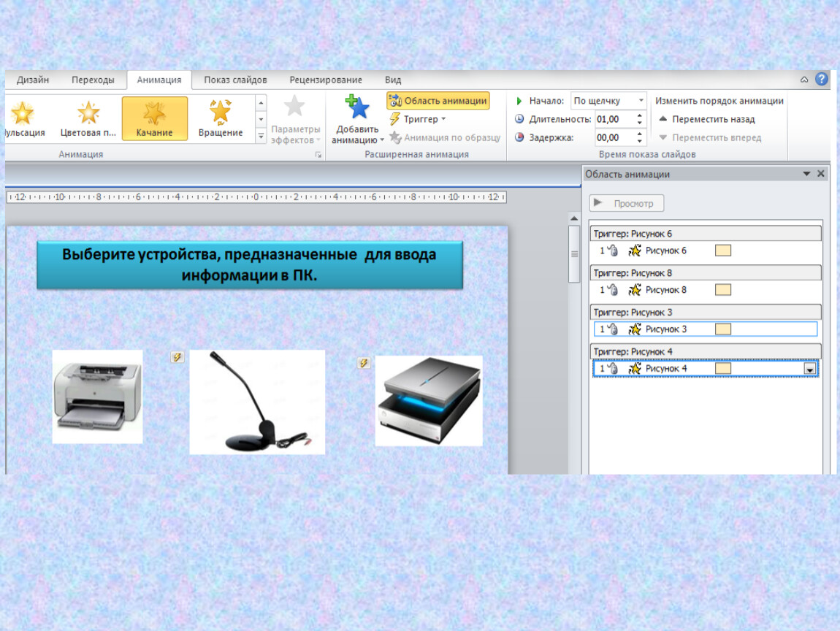Open the Начало dropdown set to По щелчку
This screenshot has width=840, height=631.
click(x=608, y=101)
